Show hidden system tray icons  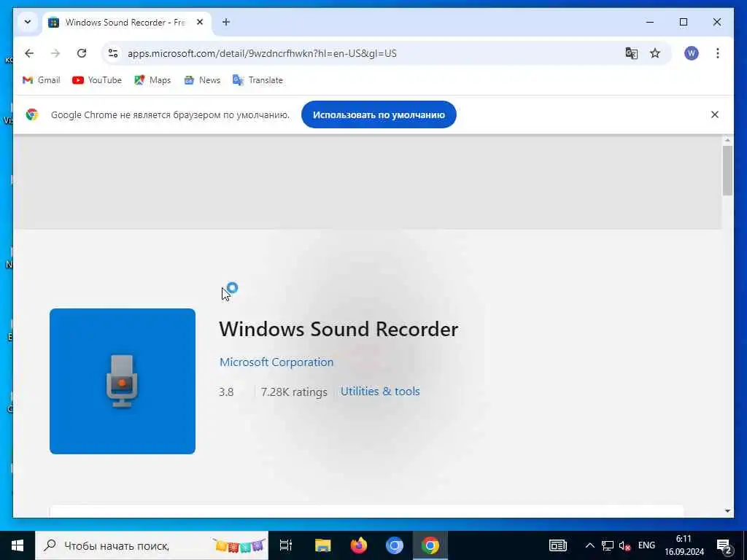click(589, 545)
